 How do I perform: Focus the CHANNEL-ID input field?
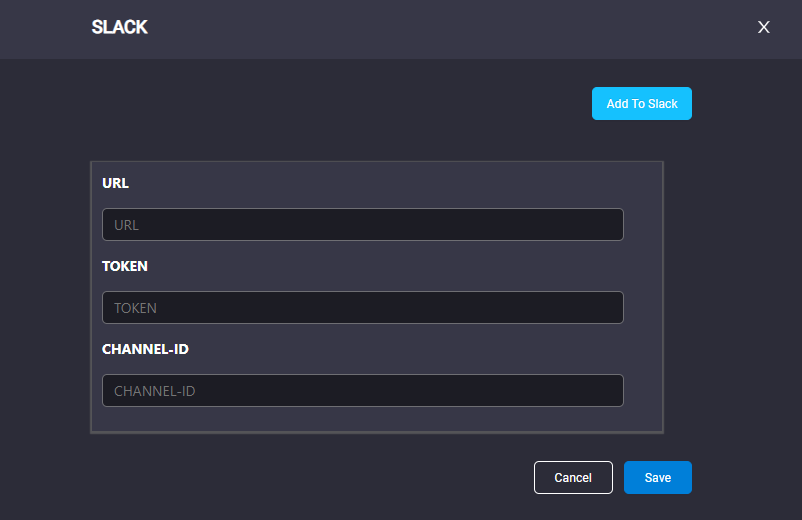pos(363,391)
